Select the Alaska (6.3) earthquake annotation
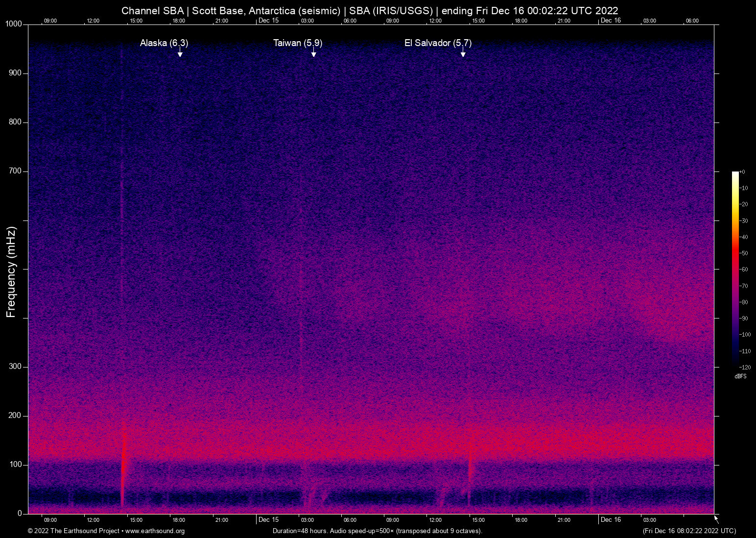This screenshot has width=756, height=538. (164, 43)
